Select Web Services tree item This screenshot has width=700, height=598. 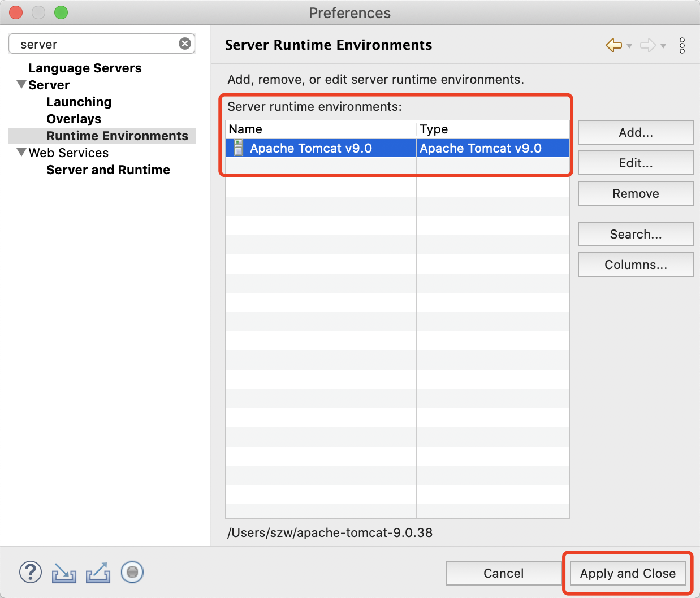click(x=68, y=153)
